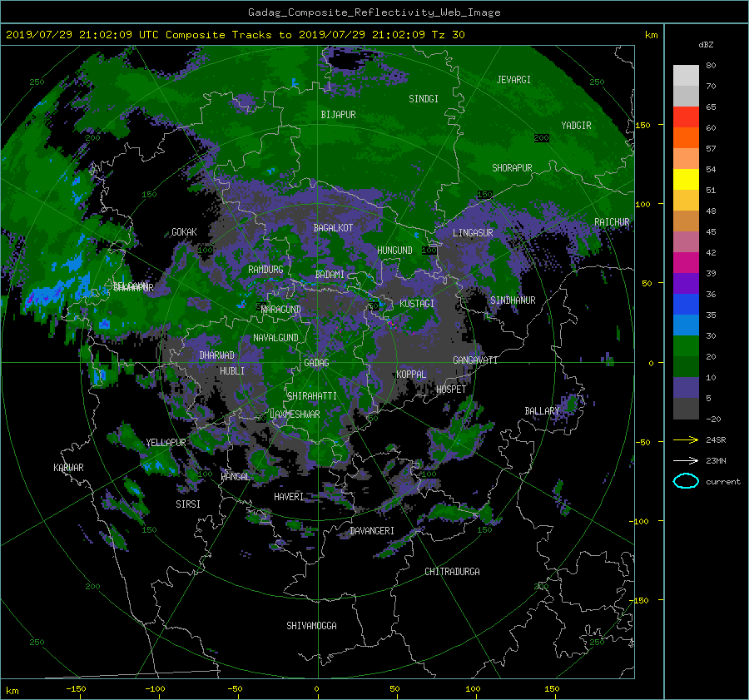The image size is (749, 700).
Task: Click the HOSPET city label
Action: [x=451, y=390]
